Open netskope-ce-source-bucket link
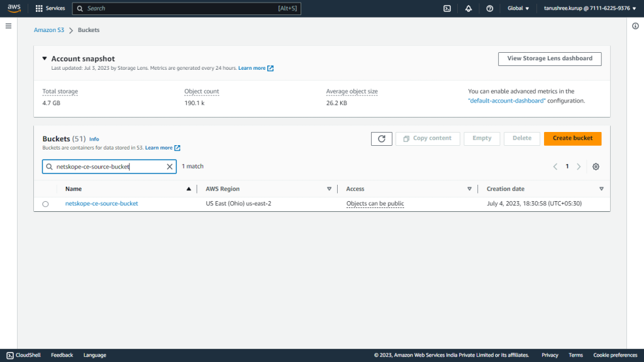644x362 pixels. [101, 204]
